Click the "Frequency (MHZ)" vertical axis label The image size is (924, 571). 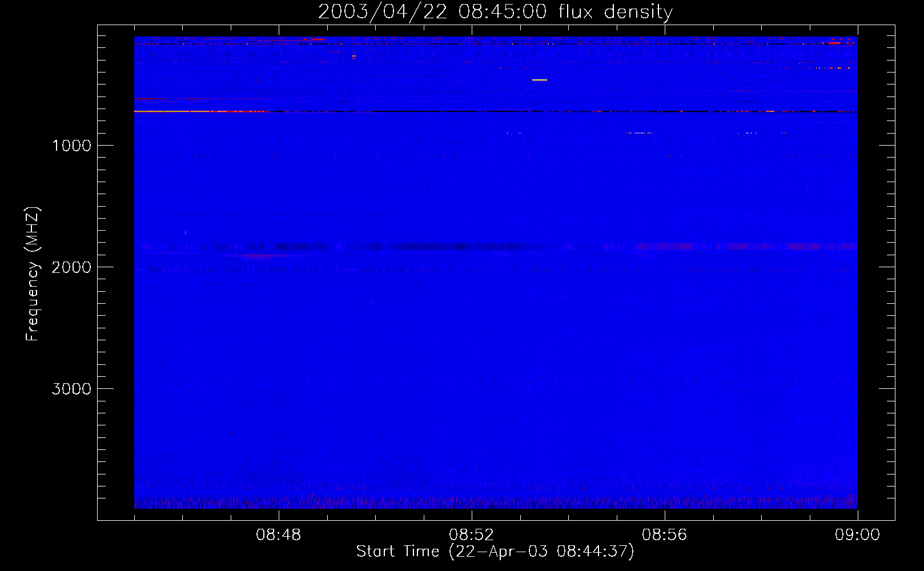[33, 274]
